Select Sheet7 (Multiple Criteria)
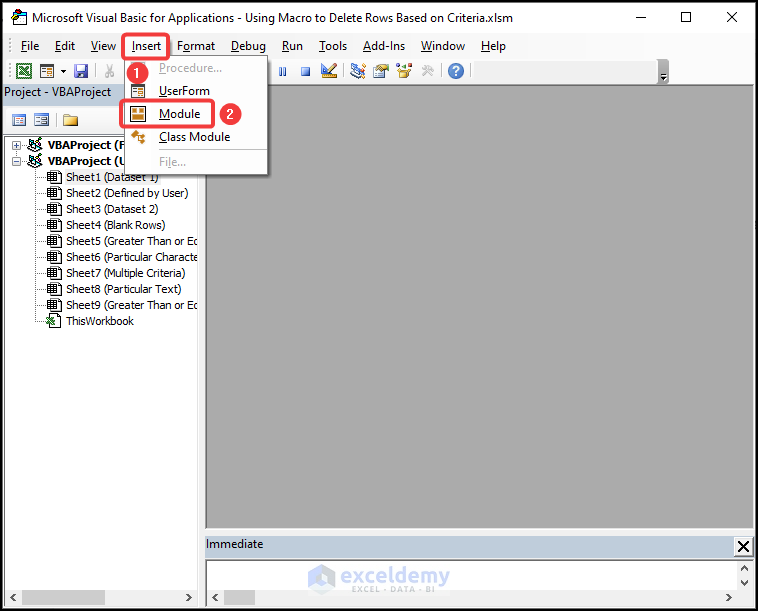758x611 pixels. point(126,273)
